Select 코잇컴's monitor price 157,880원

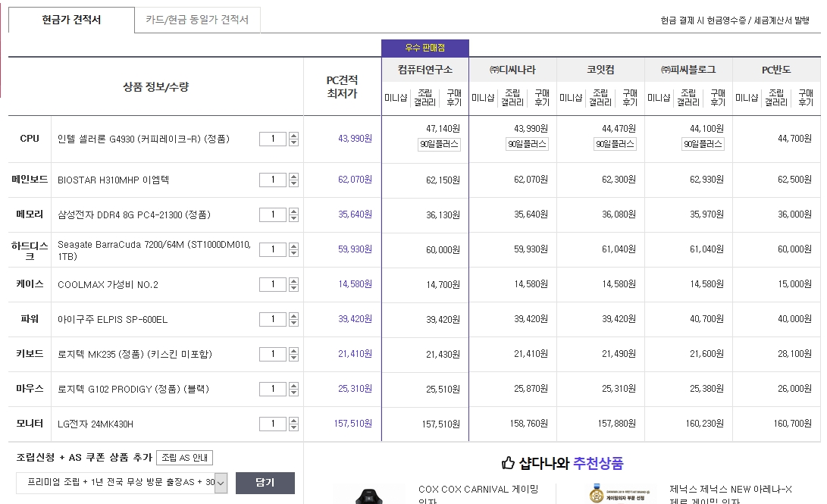pyautogui.click(x=616, y=424)
